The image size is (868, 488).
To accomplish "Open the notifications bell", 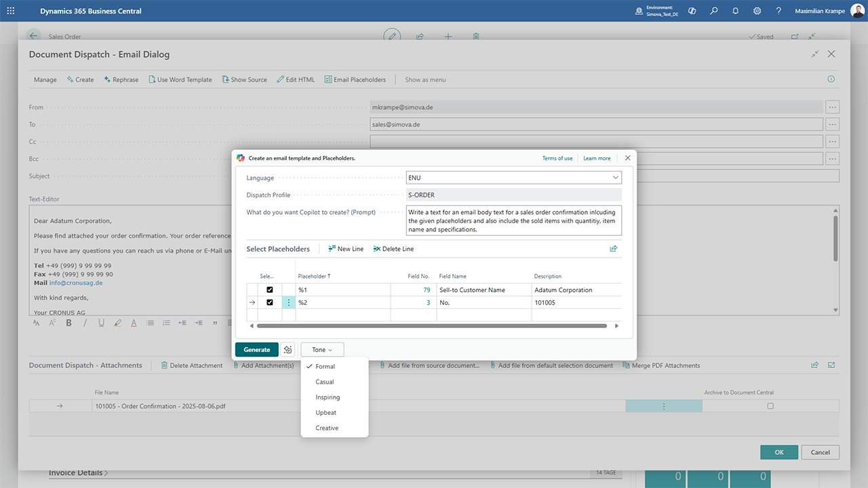I will 736,11.
